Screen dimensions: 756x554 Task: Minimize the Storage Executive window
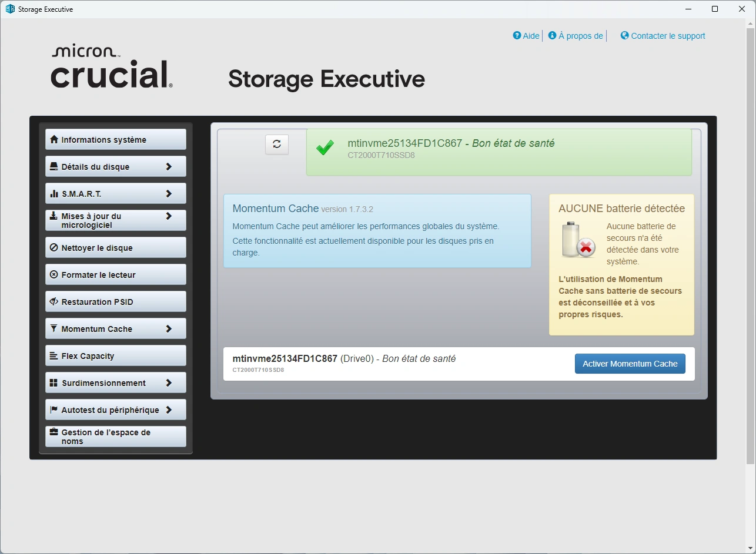[x=688, y=9]
